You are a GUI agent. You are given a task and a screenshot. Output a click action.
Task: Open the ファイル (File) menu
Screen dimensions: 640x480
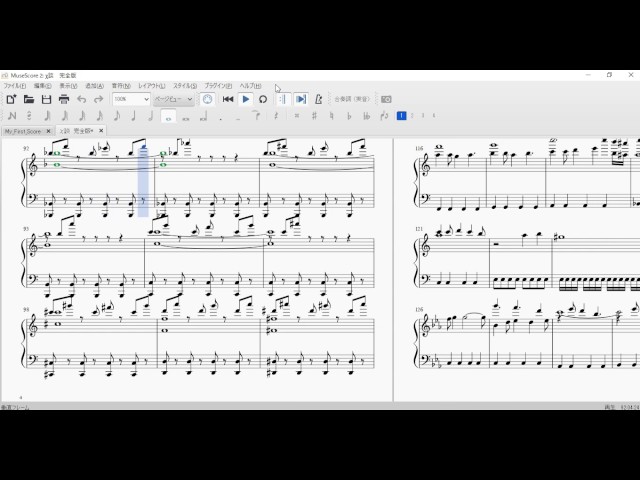(15, 86)
